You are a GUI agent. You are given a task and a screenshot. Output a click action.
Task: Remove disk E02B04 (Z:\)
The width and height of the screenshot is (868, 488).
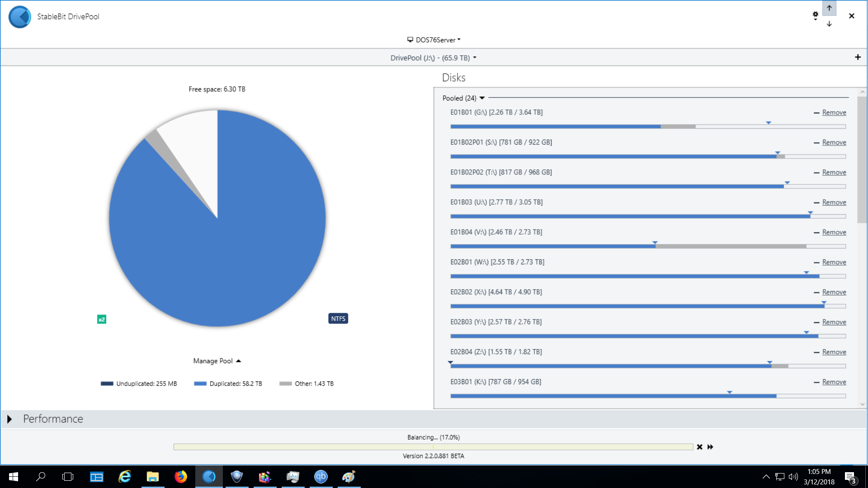click(834, 352)
